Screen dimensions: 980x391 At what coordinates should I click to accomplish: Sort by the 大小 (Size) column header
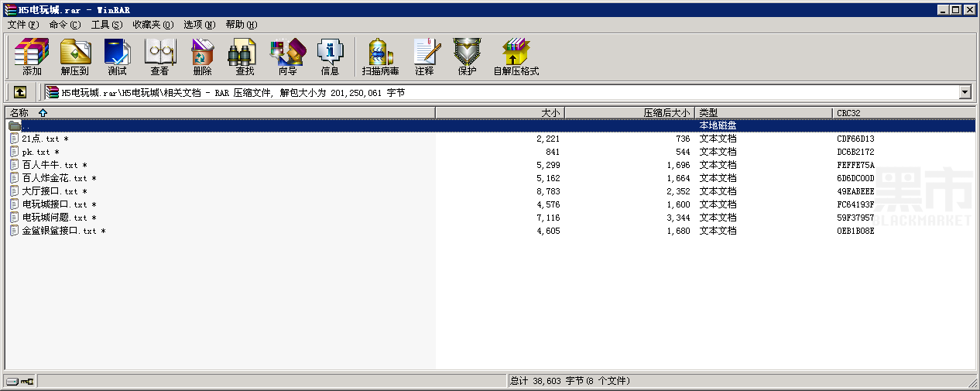pyautogui.click(x=500, y=113)
